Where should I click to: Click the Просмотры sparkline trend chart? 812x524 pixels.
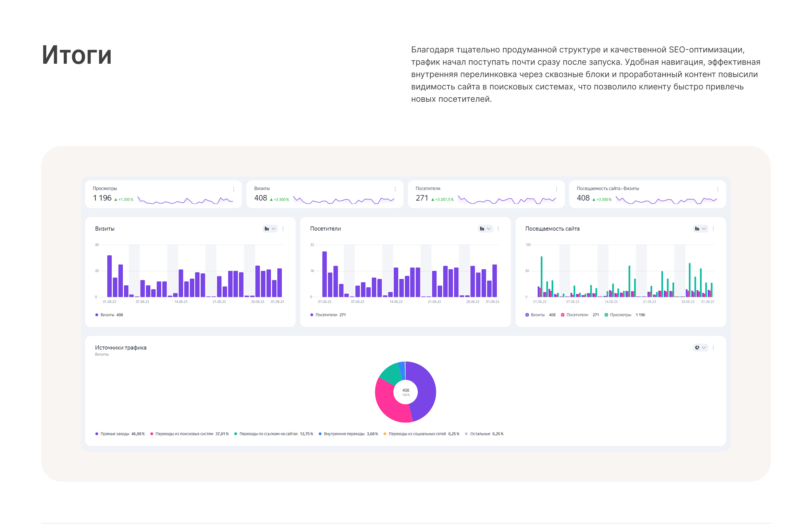185,200
